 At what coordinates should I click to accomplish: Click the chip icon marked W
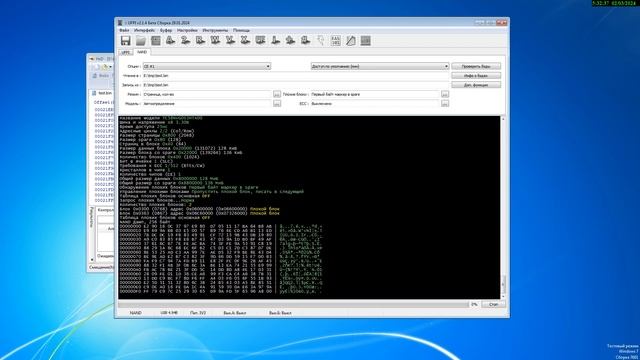point(215,40)
